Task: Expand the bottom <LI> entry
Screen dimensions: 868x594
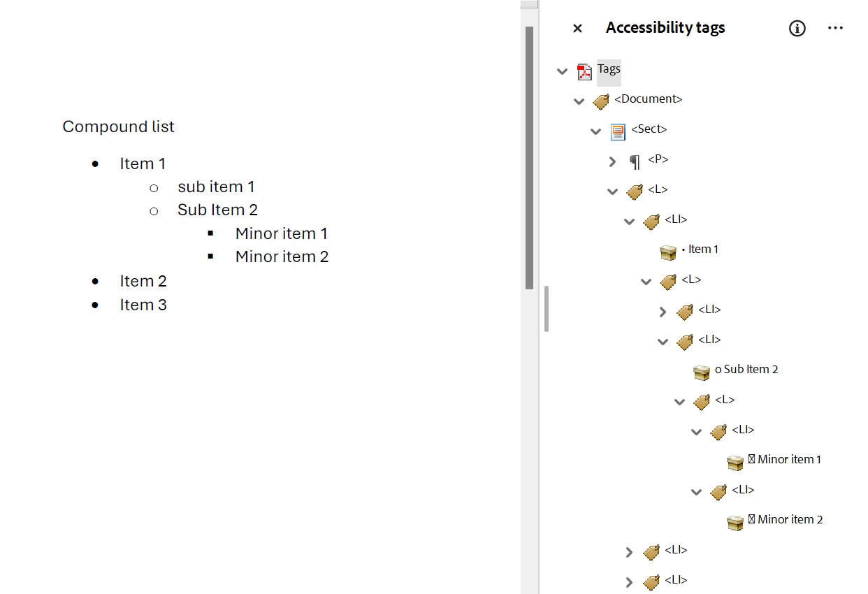Action: point(629,581)
